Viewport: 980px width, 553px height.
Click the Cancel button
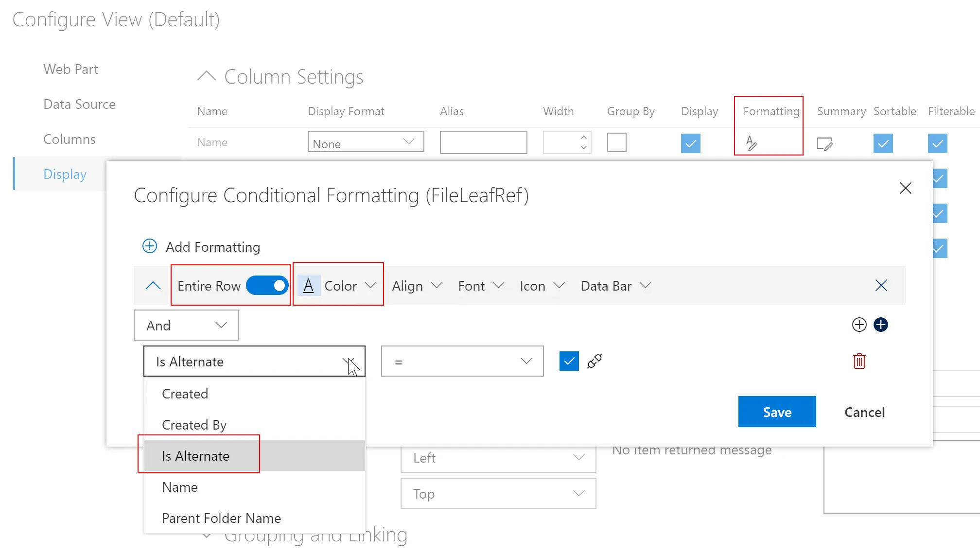tap(864, 412)
